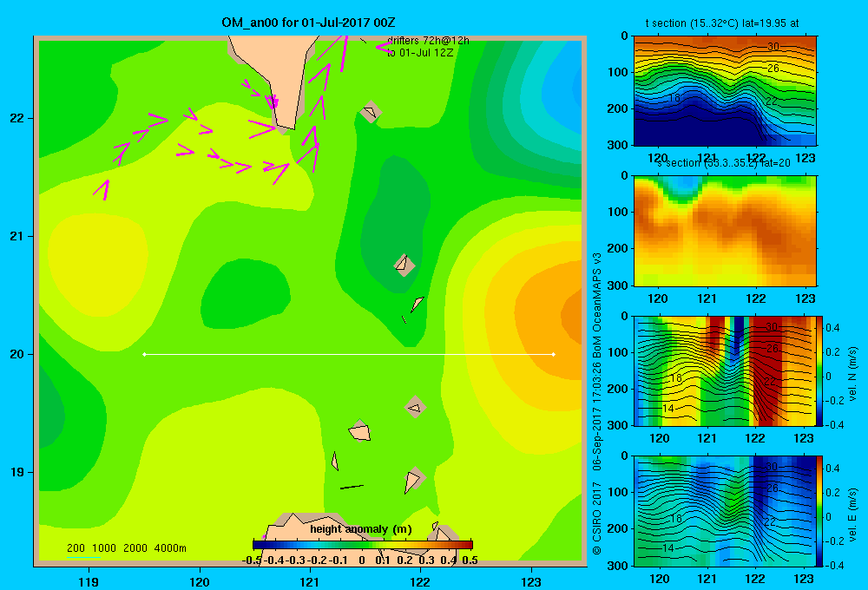The height and width of the screenshot is (590, 868).
Task: Click latitude label 21 on main map
Action: tap(17, 236)
